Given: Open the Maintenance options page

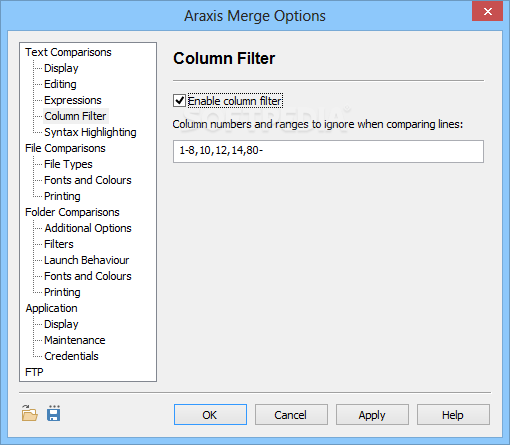Looking at the screenshot, I should pyautogui.click(x=75, y=340).
